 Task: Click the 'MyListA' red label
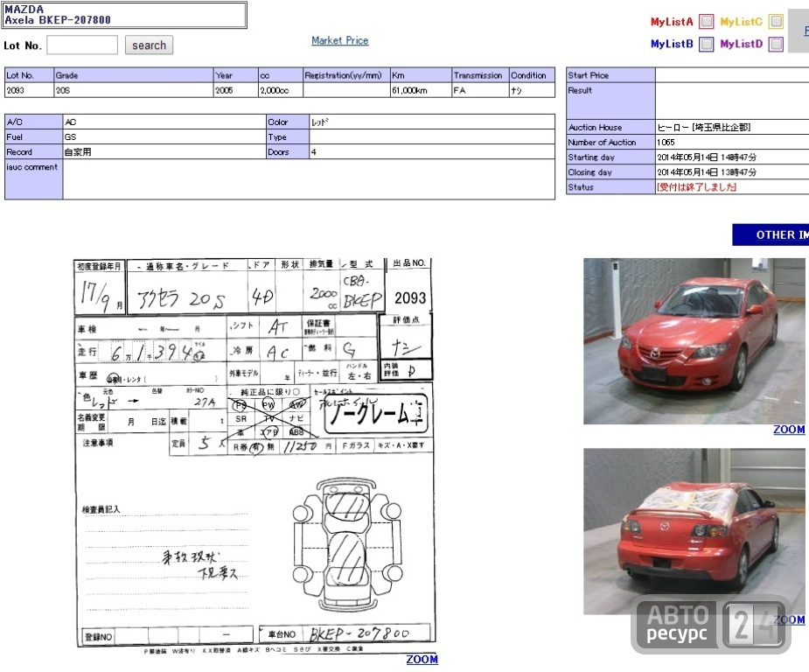[x=672, y=22]
